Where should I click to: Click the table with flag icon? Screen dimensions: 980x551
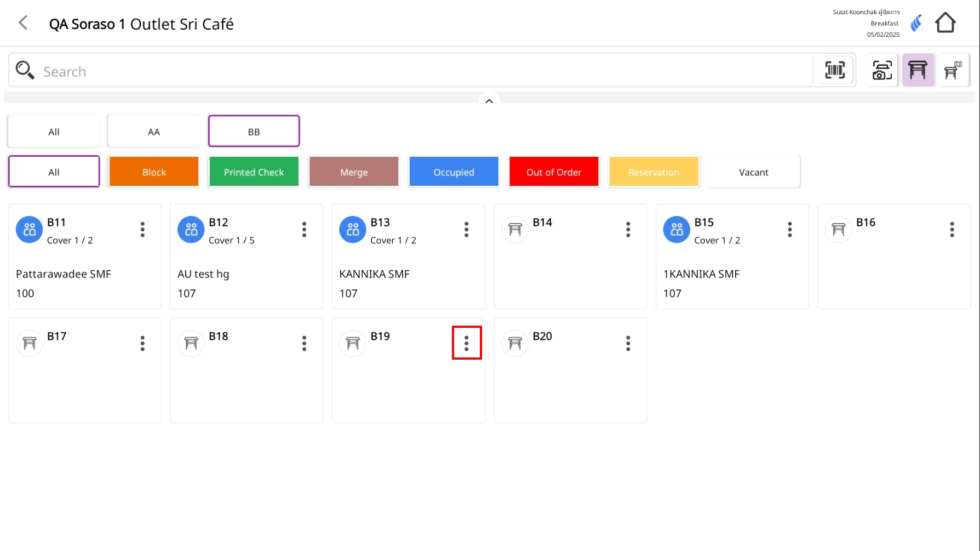(x=953, y=70)
